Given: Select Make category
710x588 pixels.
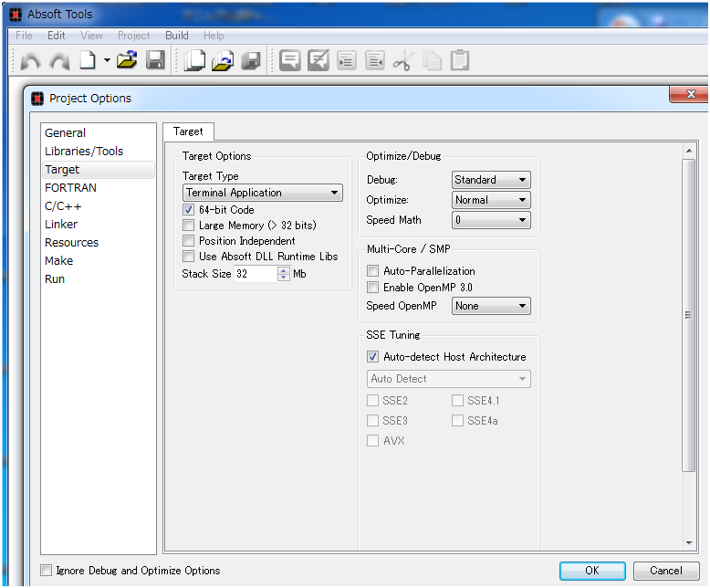Looking at the screenshot, I should (99, 261).
